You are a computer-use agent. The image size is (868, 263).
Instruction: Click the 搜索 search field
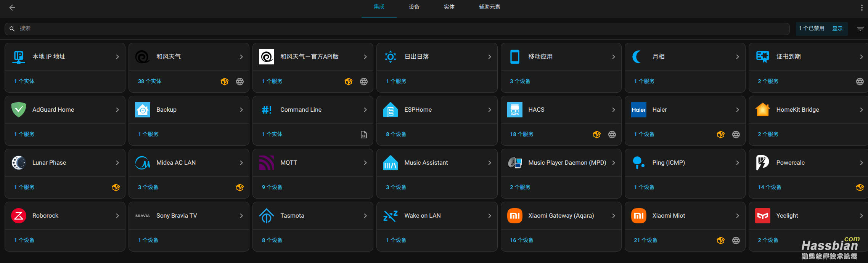pyautogui.click(x=397, y=29)
